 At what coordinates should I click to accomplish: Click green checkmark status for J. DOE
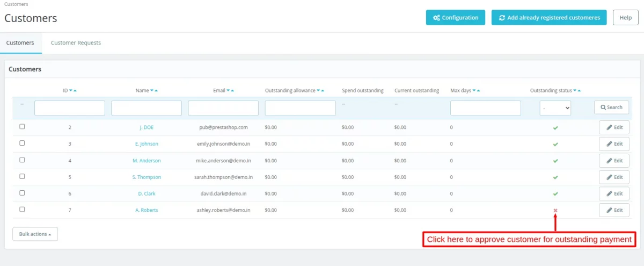pyautogui.click(x=555, y=128)
